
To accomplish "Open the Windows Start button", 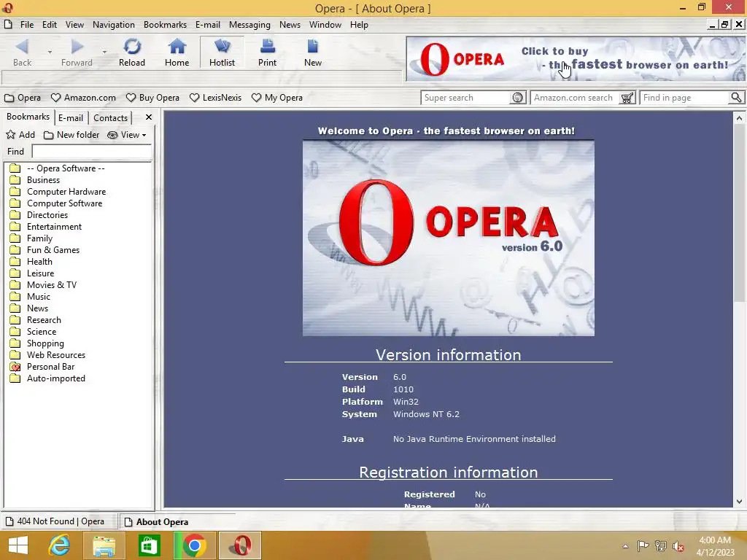I will pos(18,545).
